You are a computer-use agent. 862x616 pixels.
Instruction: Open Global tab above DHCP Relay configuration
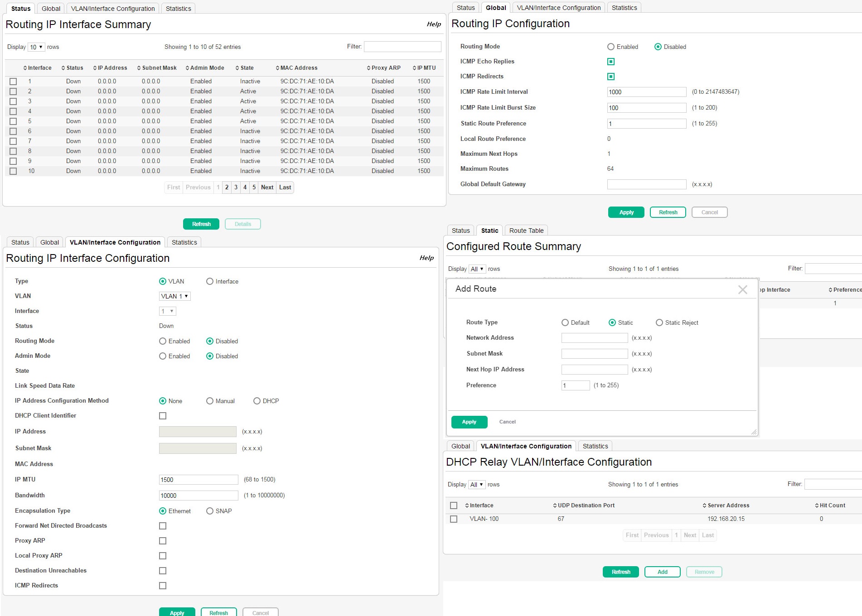[x=460, y=446]
